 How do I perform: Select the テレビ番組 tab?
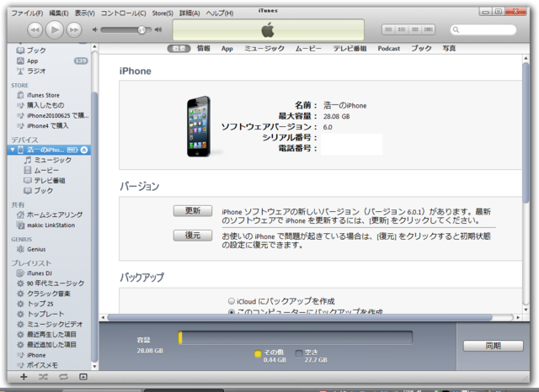350,49
